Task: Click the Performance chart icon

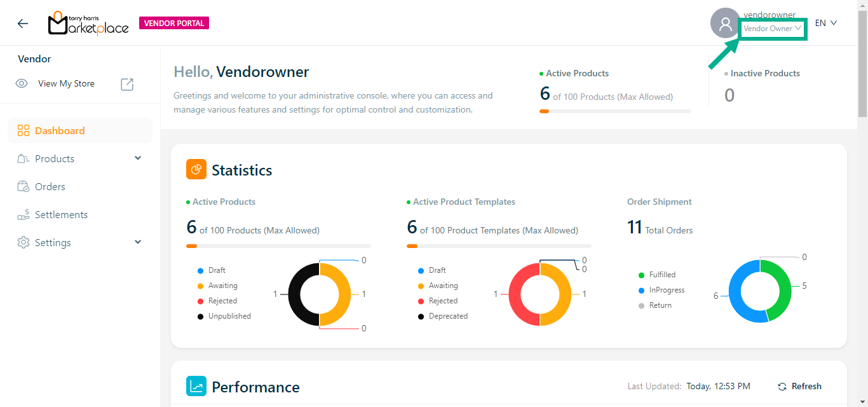Action: 196,387
